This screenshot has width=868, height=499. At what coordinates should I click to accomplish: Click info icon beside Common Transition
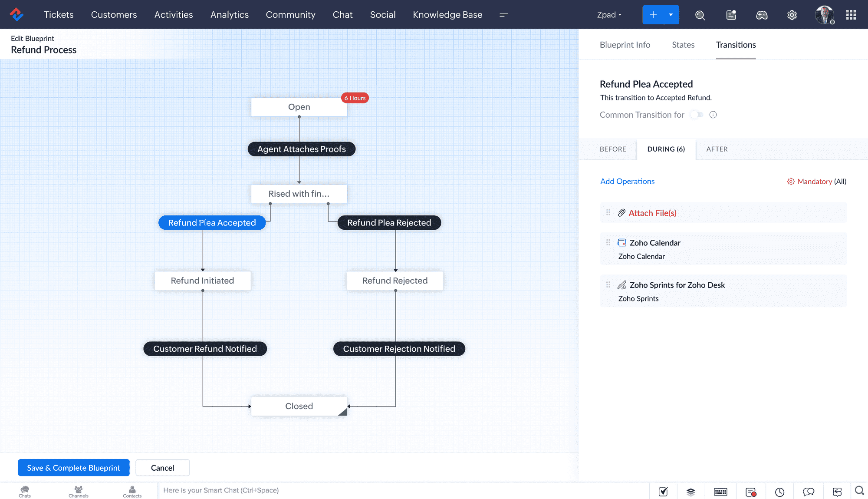click(713, 115)
